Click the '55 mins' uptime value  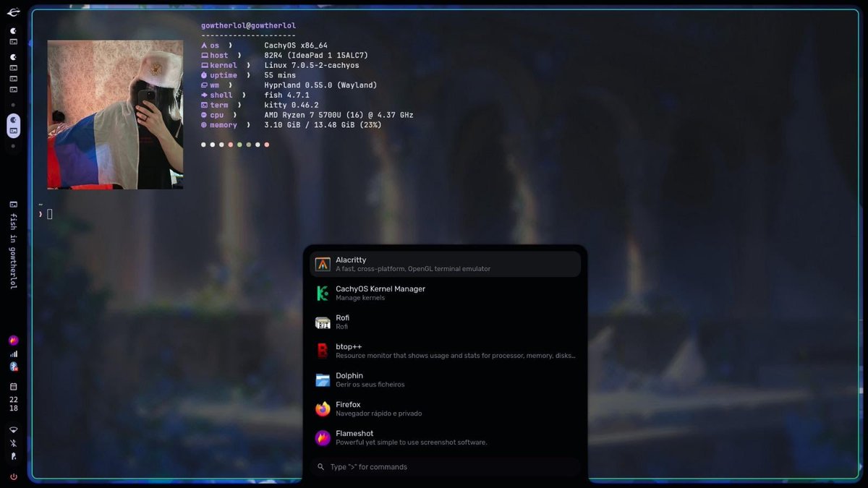coord(280,75)
